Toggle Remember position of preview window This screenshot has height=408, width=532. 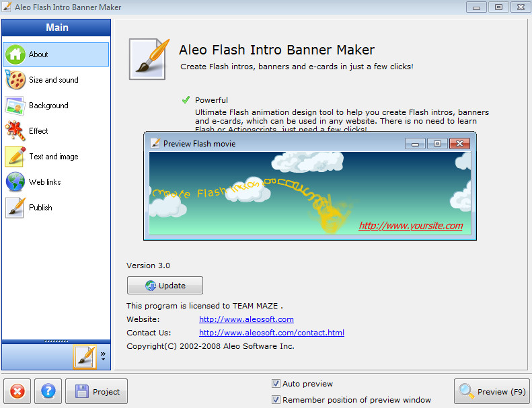point(276,400)
